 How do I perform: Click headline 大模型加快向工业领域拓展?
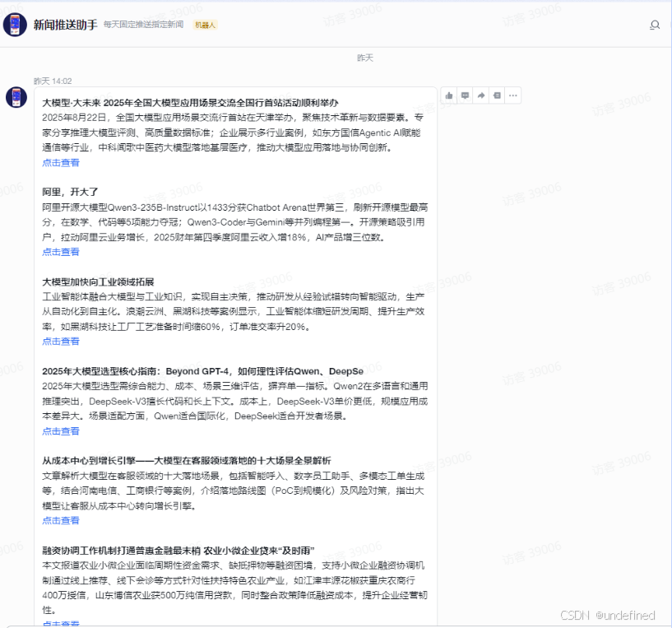(x=98, y=281)
